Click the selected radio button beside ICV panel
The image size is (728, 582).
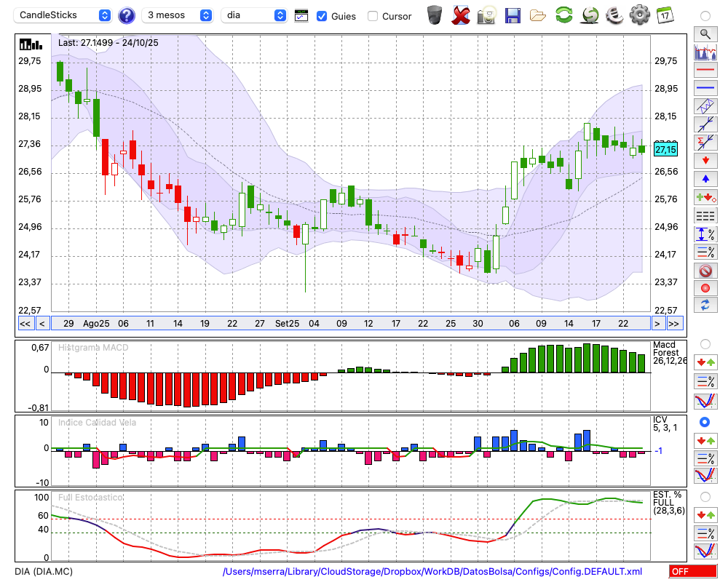click(705, 422)
